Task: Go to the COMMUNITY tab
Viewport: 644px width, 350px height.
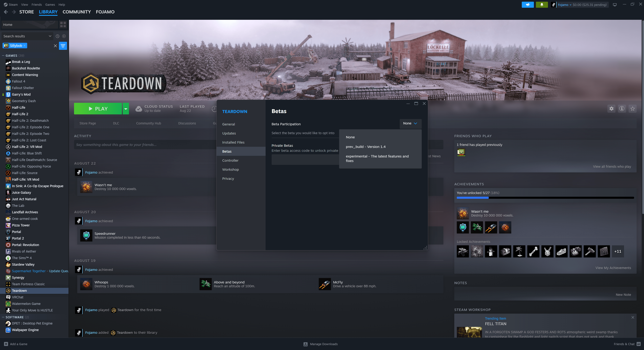Action: pos(77,12)
